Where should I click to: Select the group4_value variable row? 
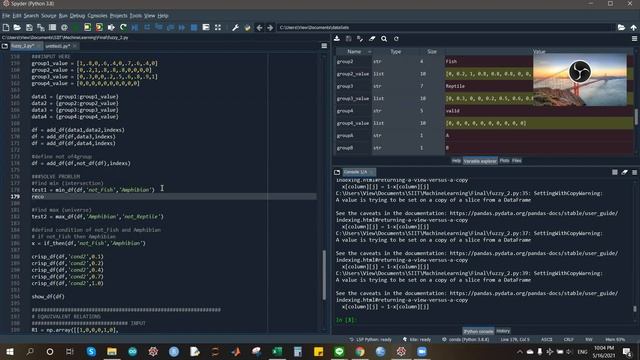pyautogui.click(x=484, y=123)
